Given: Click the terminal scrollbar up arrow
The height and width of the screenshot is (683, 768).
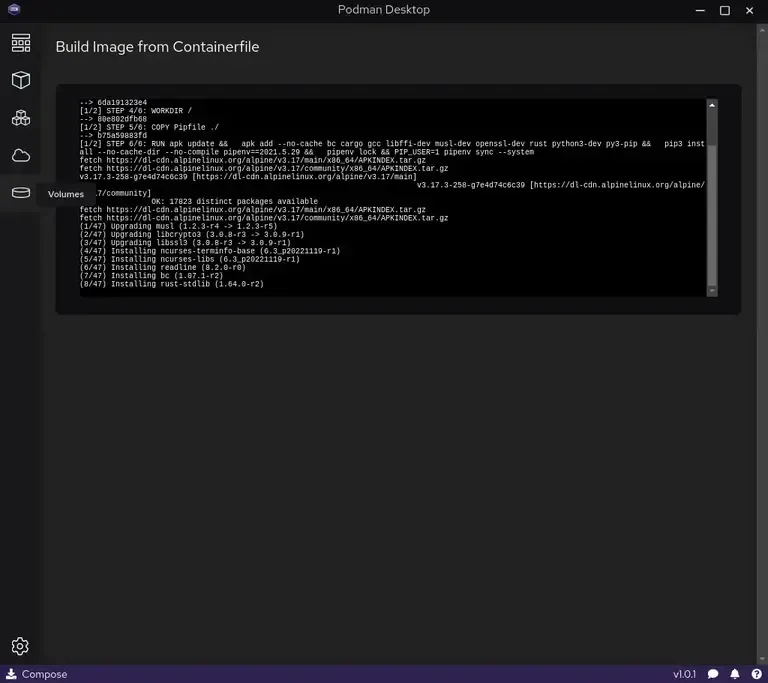Looking at the screenshot, I should 712,105.
